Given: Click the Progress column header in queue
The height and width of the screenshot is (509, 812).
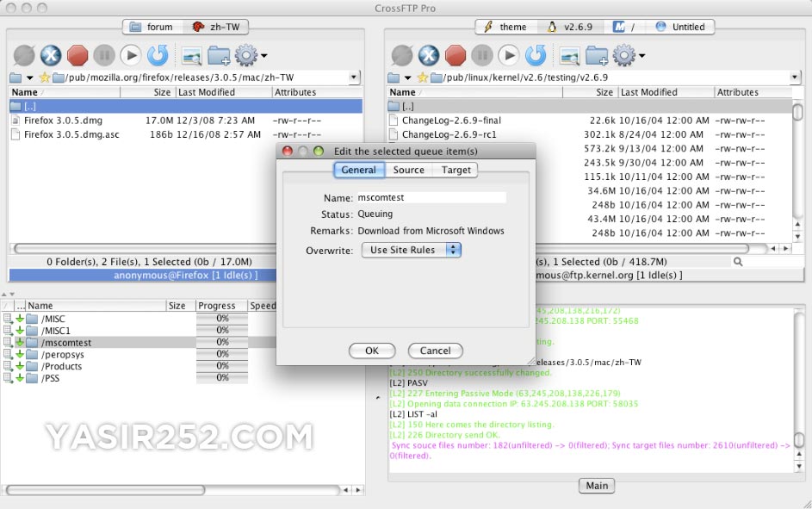Looking at the screenshot, I should 221,306.
